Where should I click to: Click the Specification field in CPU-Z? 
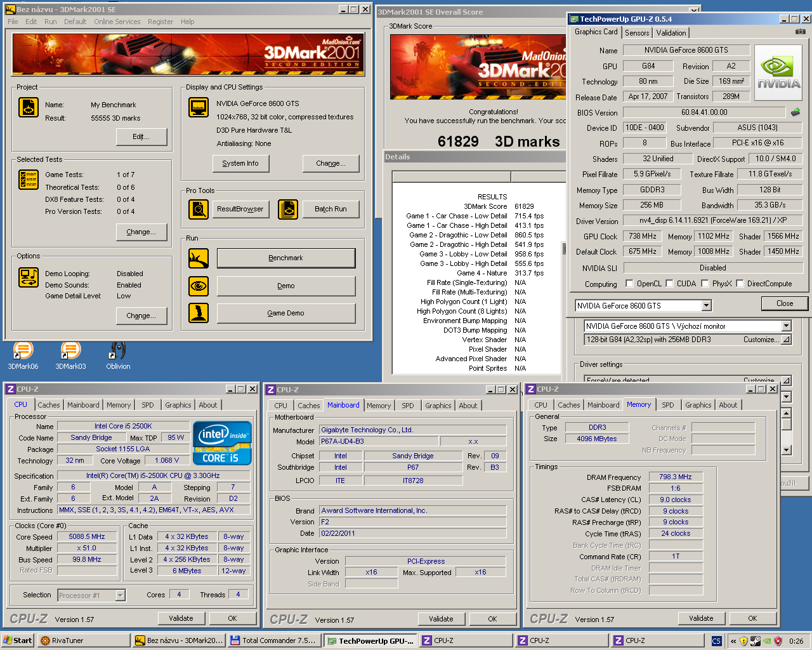coord(154,475)
